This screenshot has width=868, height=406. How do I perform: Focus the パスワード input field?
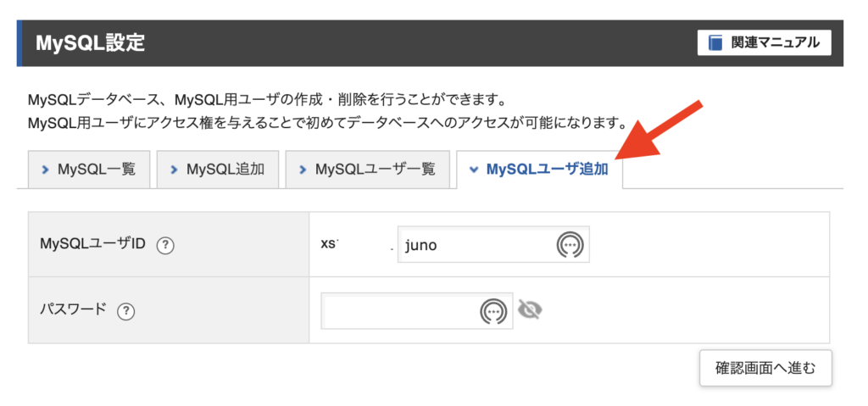tap(417, 311)
